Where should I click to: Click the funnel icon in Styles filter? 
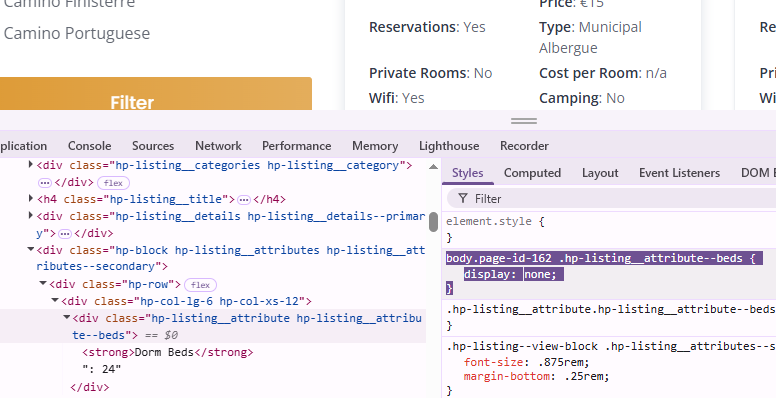click(463, 199)
